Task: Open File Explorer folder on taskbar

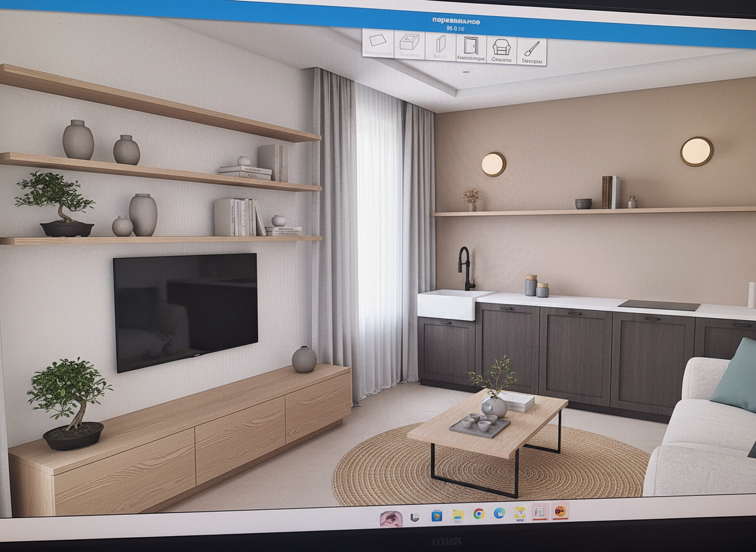Action: pos(458,514)
